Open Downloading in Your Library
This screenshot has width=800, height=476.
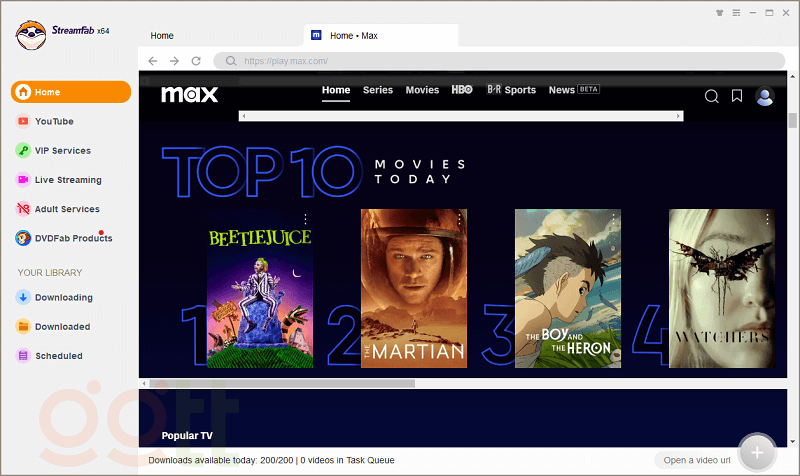[x=63, y=297]
